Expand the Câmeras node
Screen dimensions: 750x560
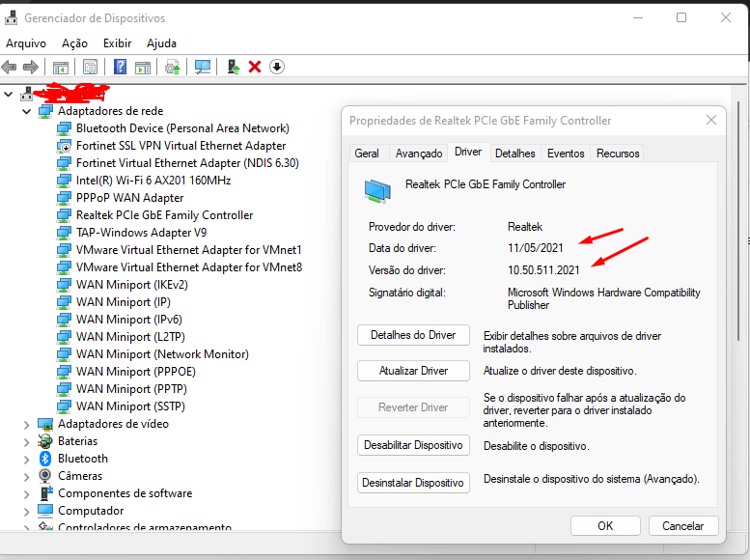[x=26, y=476]
